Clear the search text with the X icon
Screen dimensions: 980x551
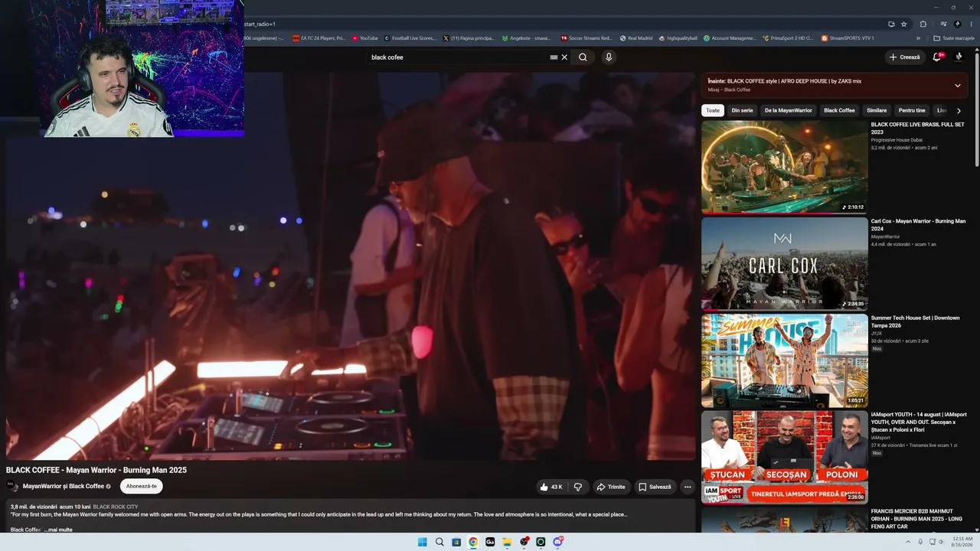[564, 57]
